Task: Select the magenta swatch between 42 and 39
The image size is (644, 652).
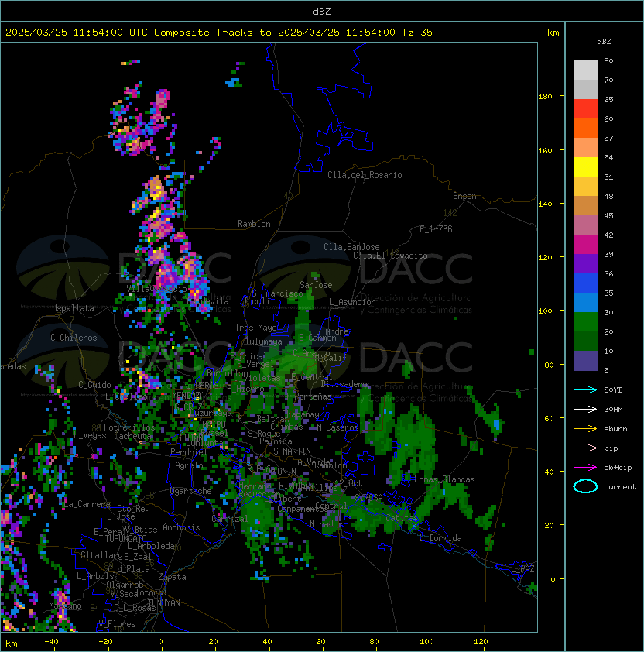Action: (x=585, y=244)
